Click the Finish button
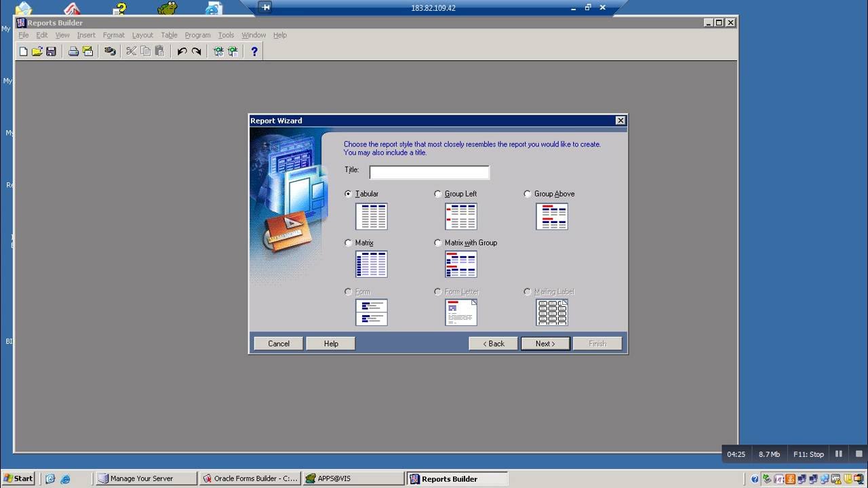The image size is (868, 488). (x=597, y=344)
